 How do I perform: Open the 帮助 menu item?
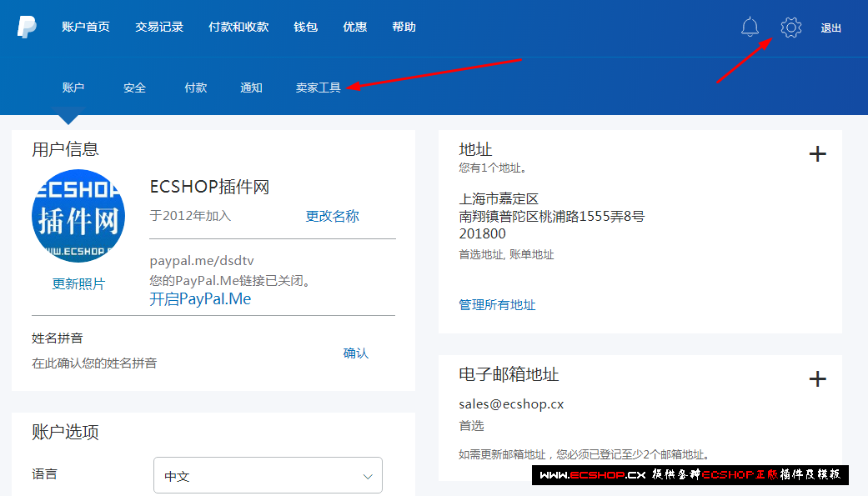pos(404,27)
